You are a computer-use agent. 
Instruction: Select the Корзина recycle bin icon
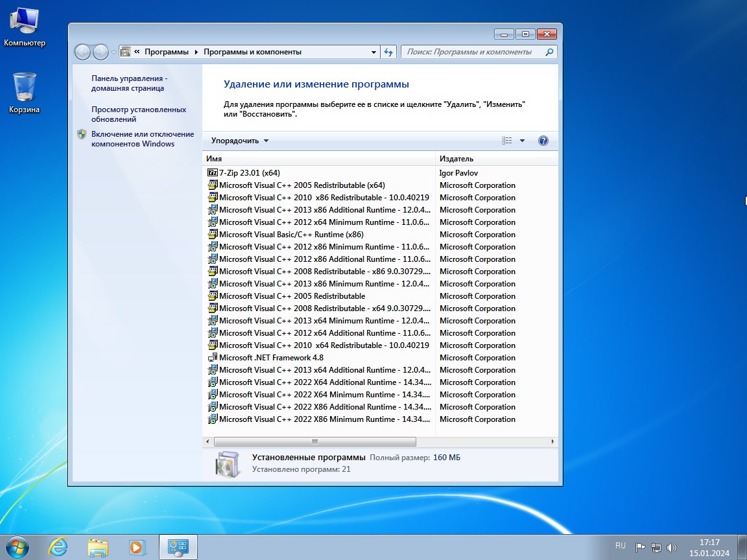(x=24, y=93)
